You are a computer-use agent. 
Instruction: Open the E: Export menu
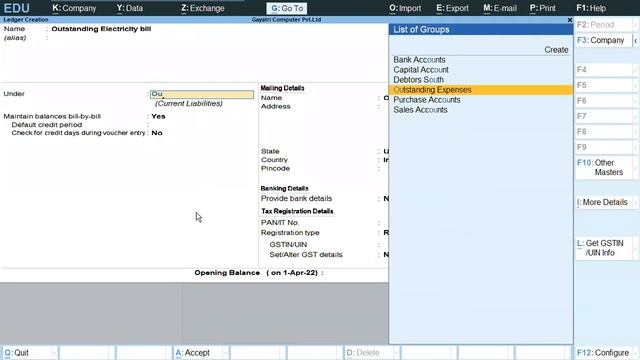[x=452, y=8]
